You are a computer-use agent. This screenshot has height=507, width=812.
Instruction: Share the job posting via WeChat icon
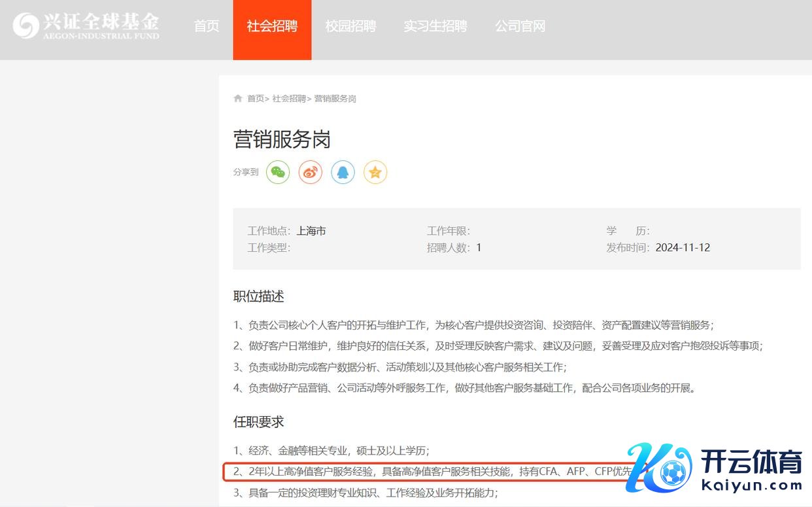tap(278, 172)
